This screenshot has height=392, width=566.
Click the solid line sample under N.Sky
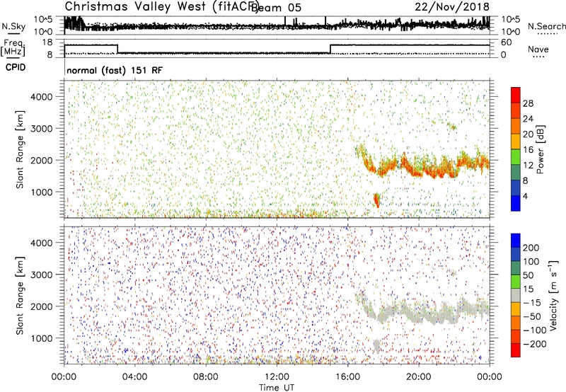point(13,33)
